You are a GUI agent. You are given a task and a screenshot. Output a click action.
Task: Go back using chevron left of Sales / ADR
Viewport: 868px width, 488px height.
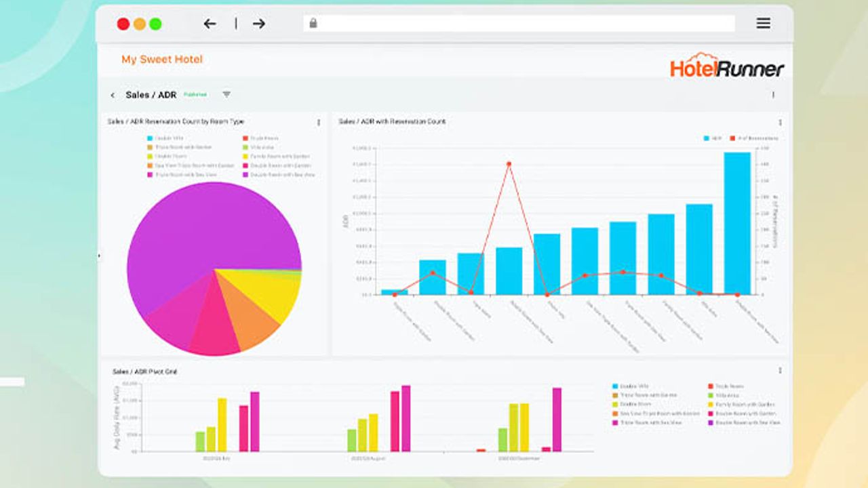pyautogui.click(x=113, y=96)
